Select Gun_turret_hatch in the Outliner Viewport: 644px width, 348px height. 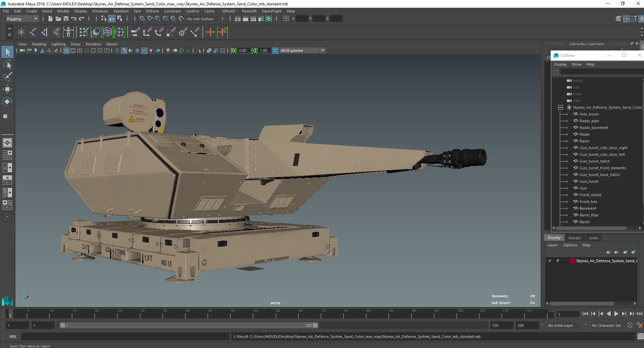pyautogui.click(x=595, y=161)
